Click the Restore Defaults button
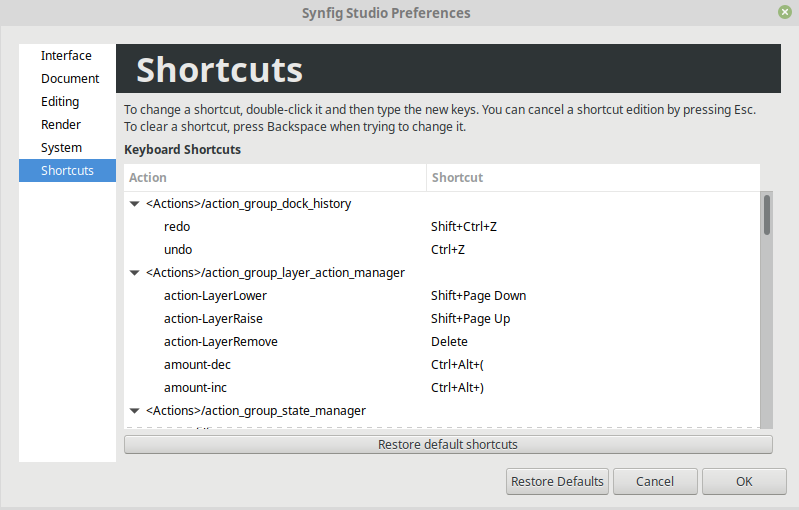The image size is (799, 510). pos(557,481)
